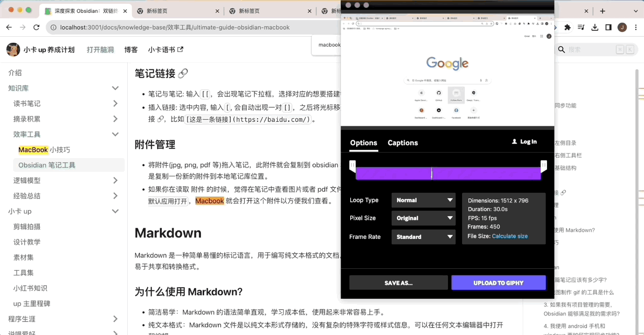This screenshot has height=335, width=644.
Task: Click the 搜索 docs search field
Action: tap(596, 50)
